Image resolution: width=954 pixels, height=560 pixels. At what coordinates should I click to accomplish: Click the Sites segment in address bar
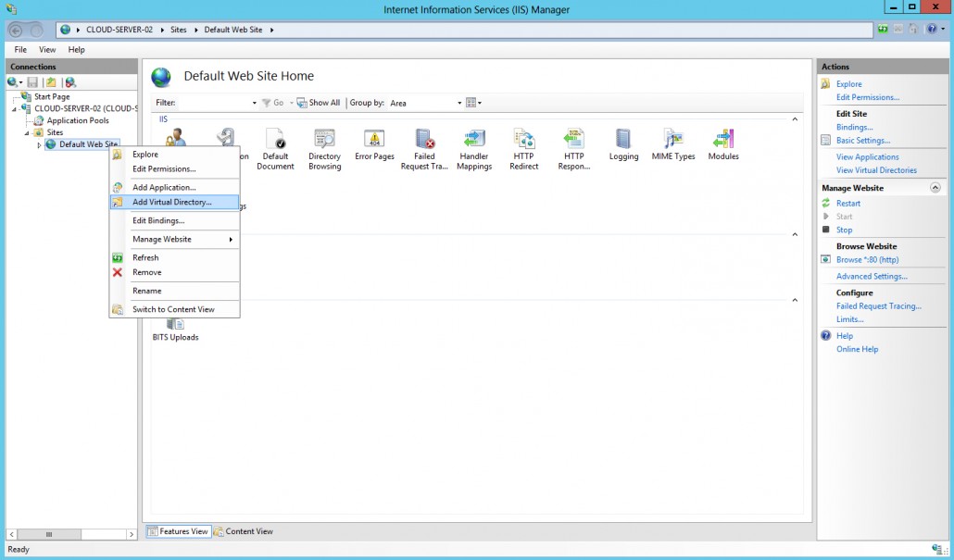coord(178,30)
